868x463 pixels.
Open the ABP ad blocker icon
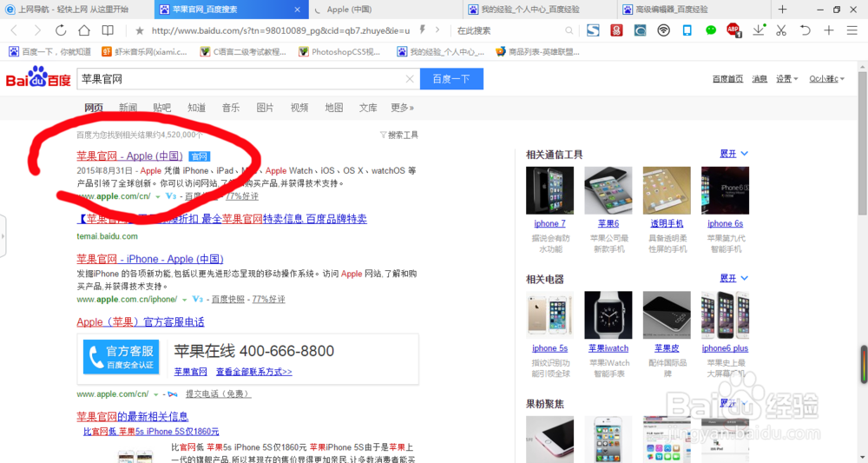(x=733, y=30)
